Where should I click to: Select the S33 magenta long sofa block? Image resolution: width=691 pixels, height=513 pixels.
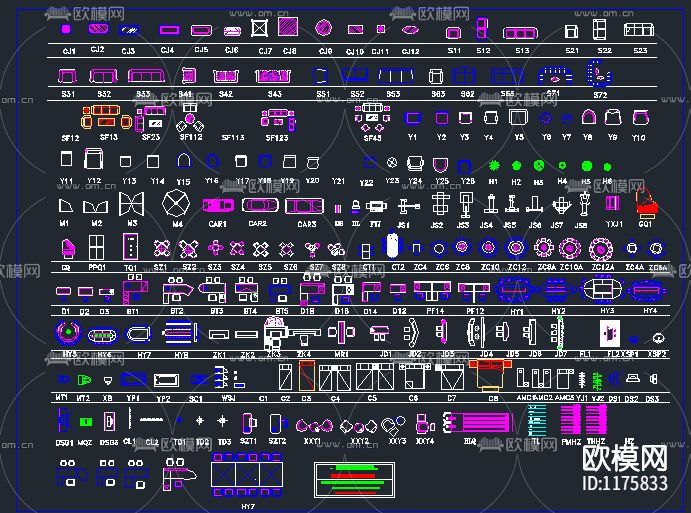146,76
